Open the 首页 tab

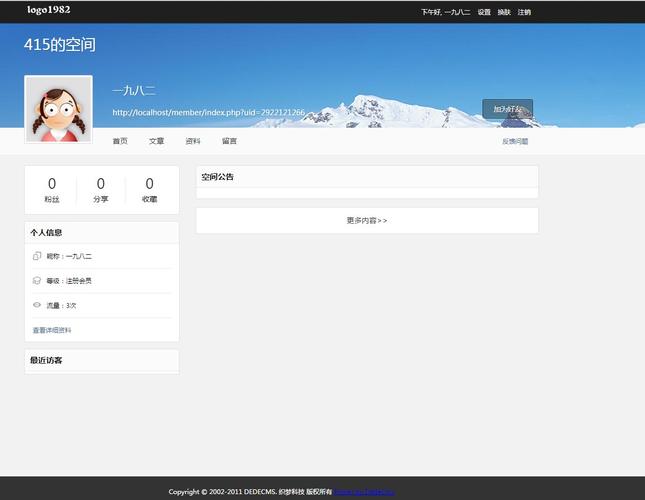(120, 142)
